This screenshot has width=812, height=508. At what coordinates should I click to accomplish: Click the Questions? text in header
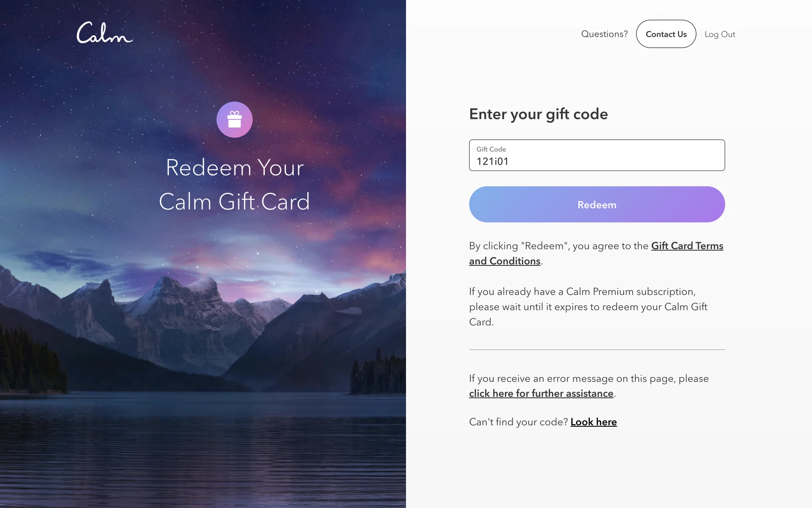tap(604, 34)
